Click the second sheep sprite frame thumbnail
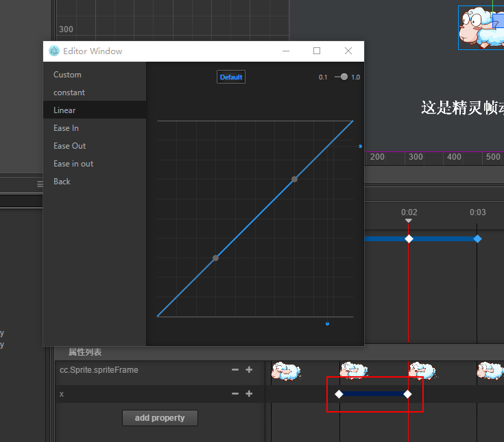 (x=354, y=371)
